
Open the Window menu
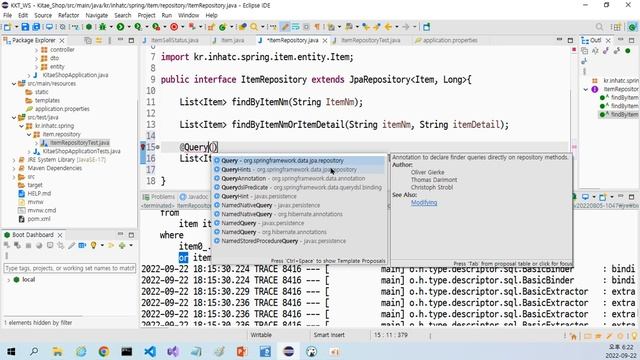(188, 15)
